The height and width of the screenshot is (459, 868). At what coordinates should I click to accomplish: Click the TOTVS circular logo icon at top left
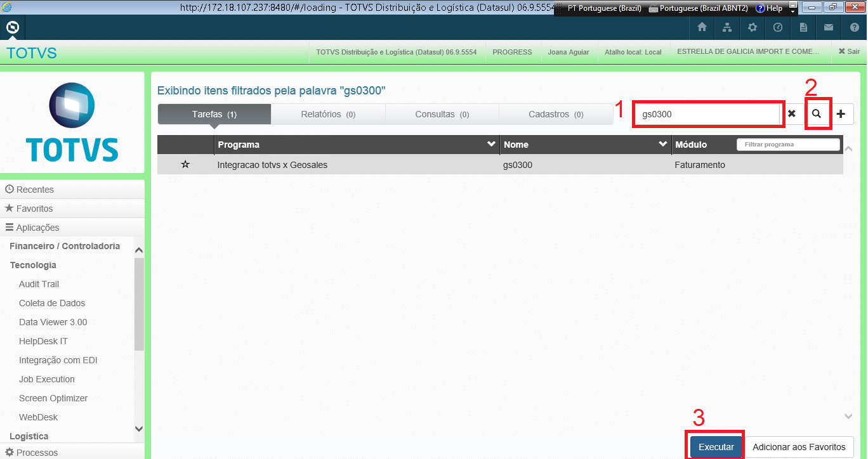[12, 28]
